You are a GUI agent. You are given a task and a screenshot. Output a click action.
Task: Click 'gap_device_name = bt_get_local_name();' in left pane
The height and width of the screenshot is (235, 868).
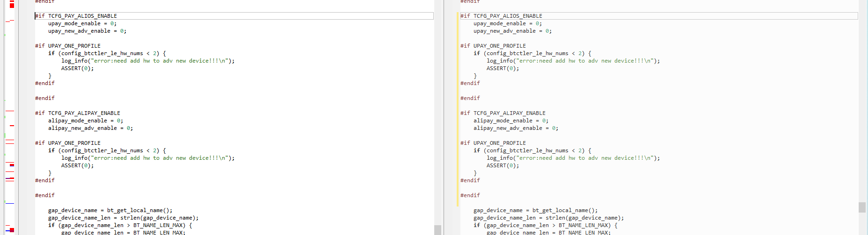click(110, 210)
